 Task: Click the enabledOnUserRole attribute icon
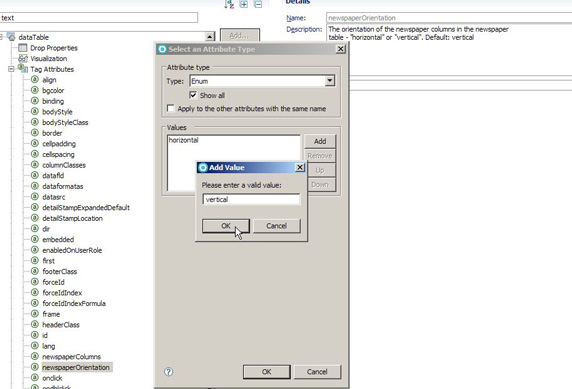pos(35,250)
